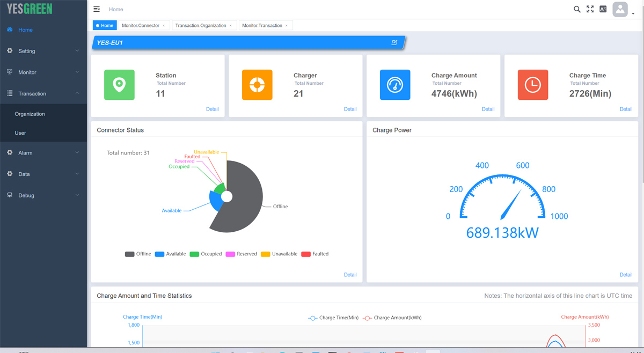Screen dimensions: 644x353
Task: Click Home dashboard icon in sidebar
Action: (x=10, y=30)
